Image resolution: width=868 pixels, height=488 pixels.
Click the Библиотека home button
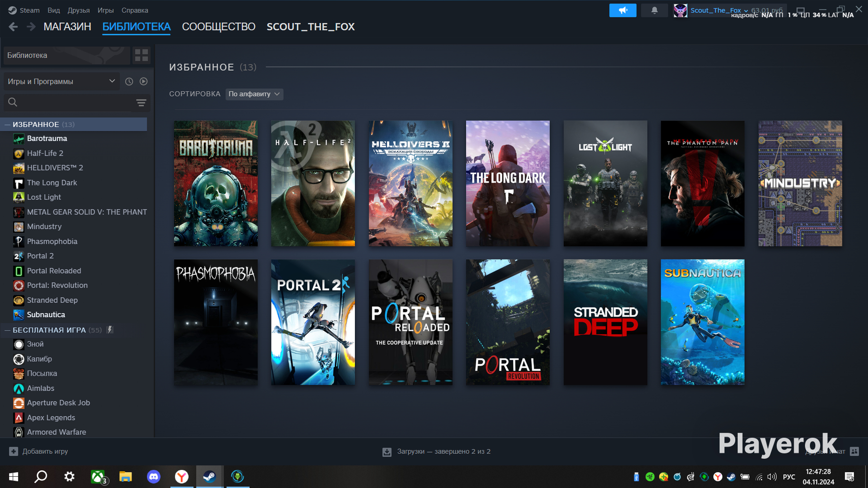tap(66, 55)
